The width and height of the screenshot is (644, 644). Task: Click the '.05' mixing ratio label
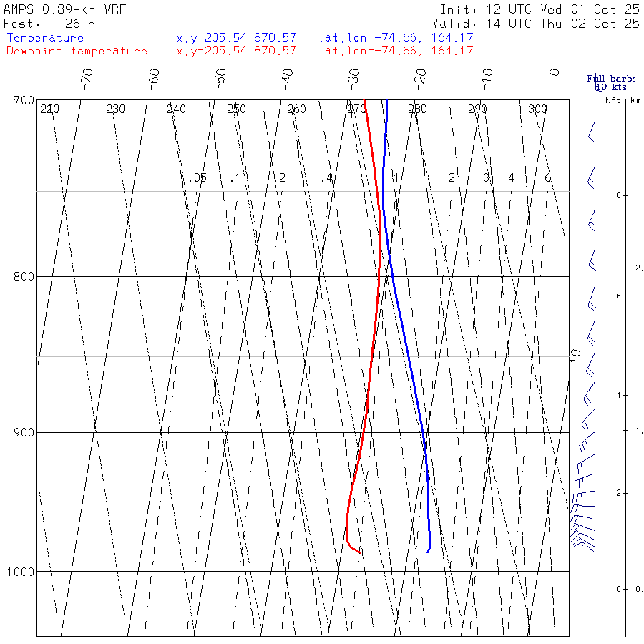coord(197,178)
